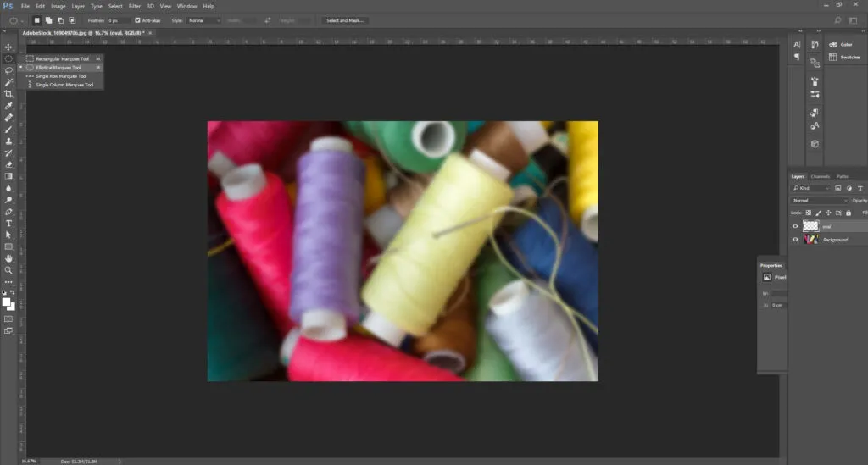Open the layer blend mode dropdown

[x=820, y=200]
